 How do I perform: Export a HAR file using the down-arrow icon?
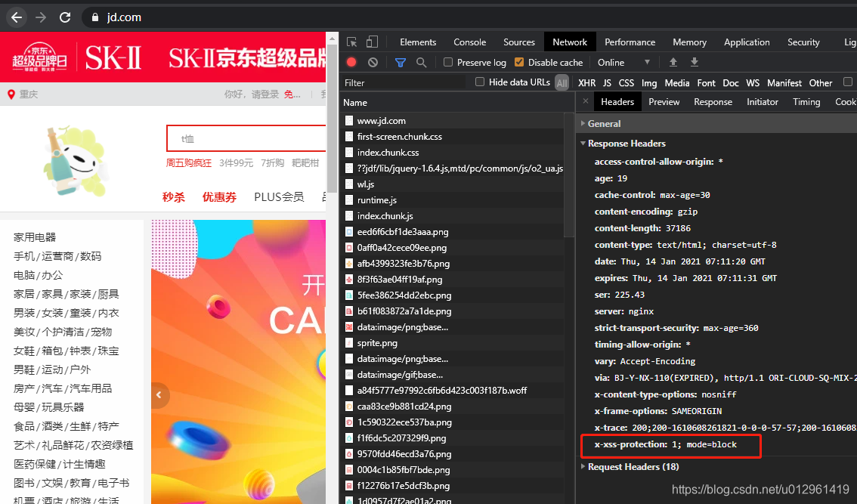694,62
